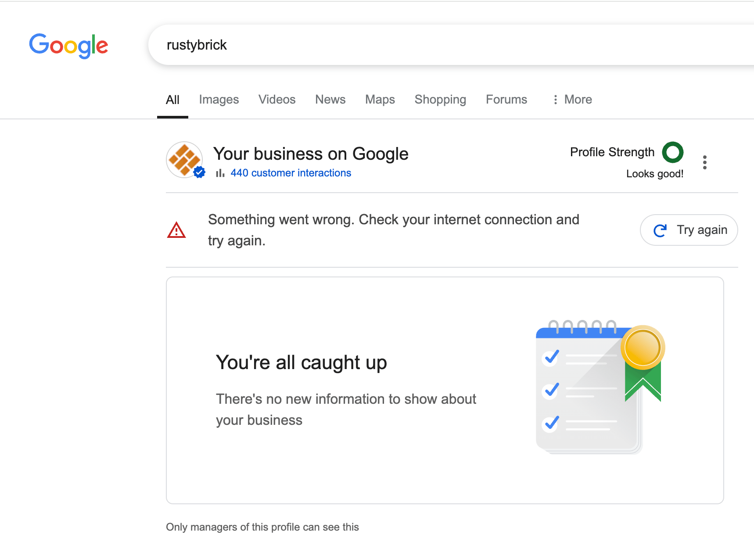Open the Forums tab
The height and width of the screenshot is (560, 754).
click(506, 100)
